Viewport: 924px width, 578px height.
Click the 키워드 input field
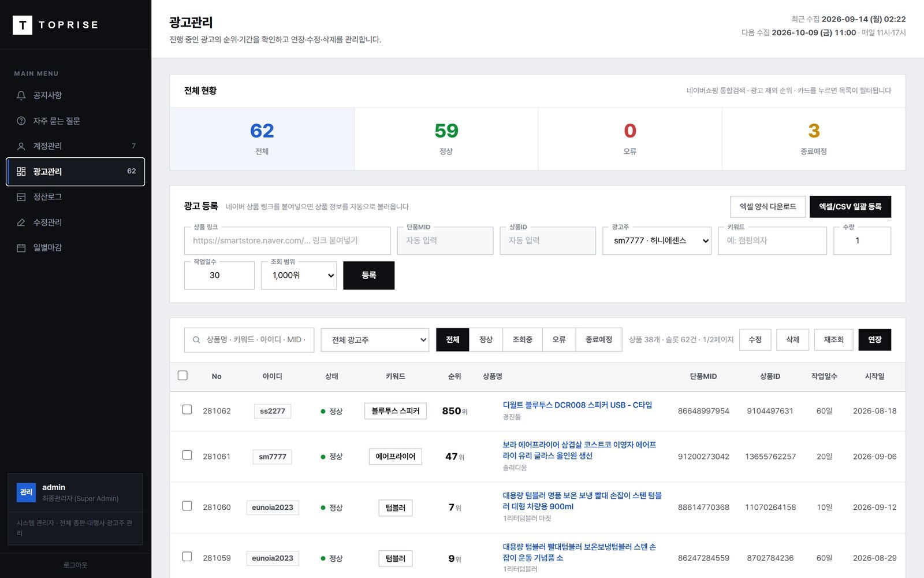(773, 241)
